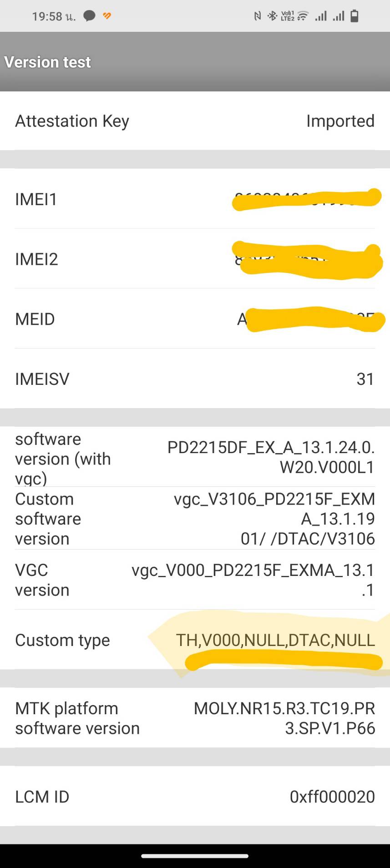Tap the home gesture navigation bar

coord(195,856)
